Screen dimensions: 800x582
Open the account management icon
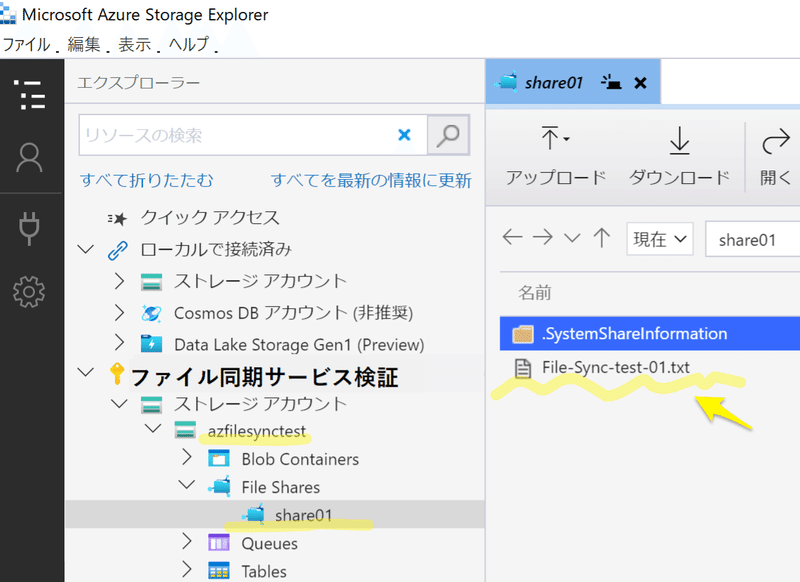[30, 158]
